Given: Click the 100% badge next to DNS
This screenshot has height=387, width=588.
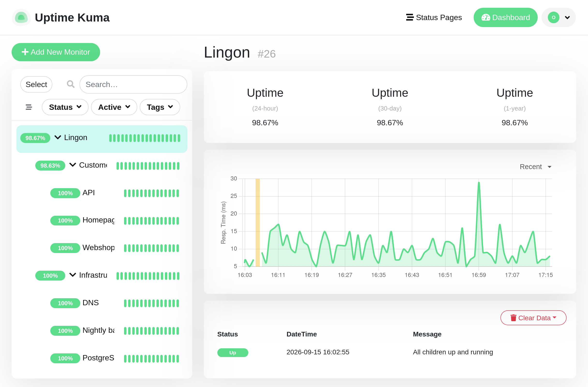Looking at the screenshot, I should coord(65,303).
